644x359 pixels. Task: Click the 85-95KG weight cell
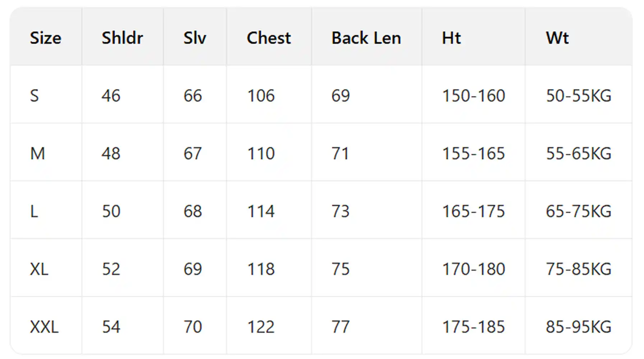(578, 327)
